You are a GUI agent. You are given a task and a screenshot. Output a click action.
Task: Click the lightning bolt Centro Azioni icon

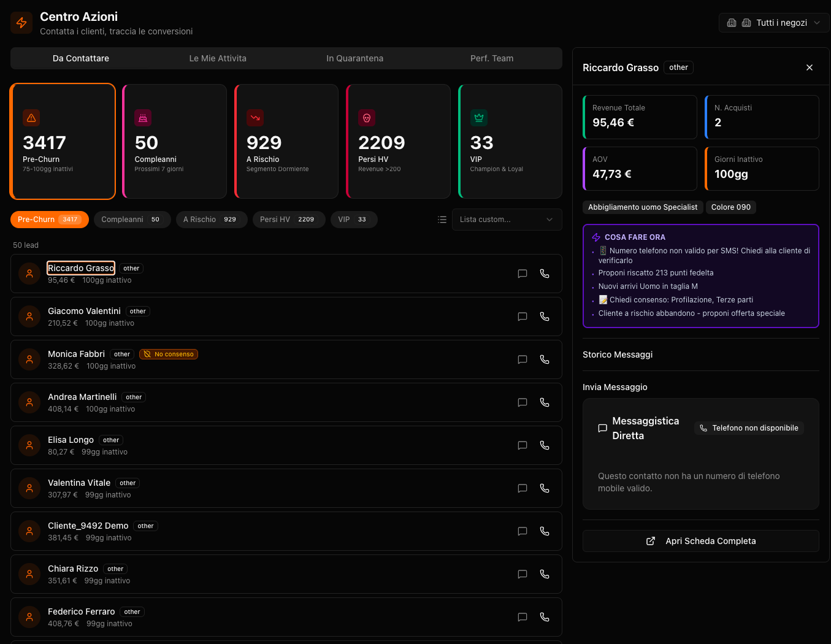click(21, 22)
